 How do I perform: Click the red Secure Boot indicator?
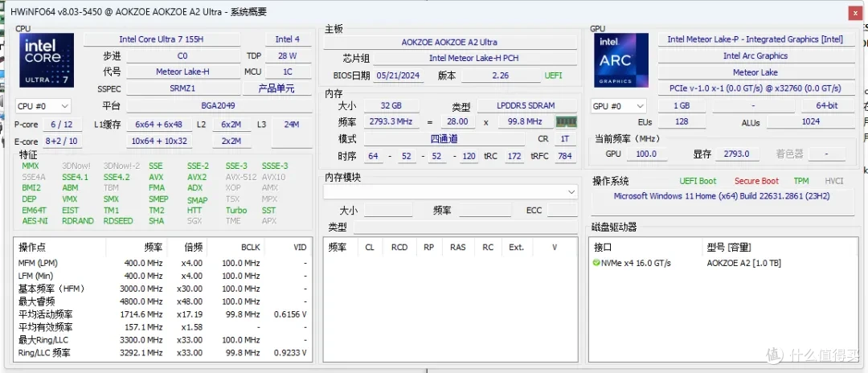(756, 181)
